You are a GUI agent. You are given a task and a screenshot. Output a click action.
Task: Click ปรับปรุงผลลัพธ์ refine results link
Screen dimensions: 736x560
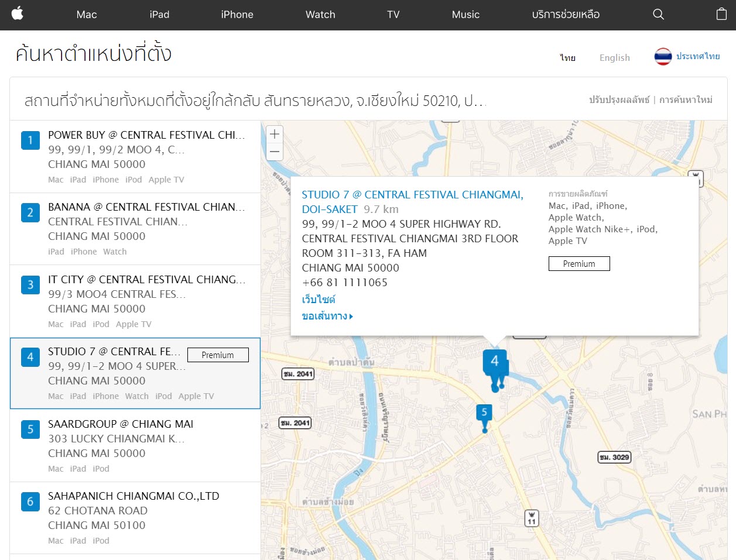619,100
